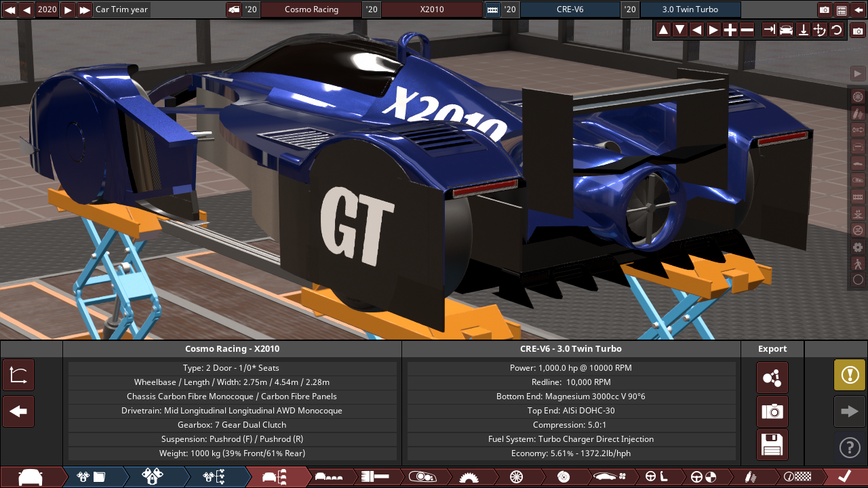868x488 pixels.
Task: Open the brakes disc tab
Action: (562, 477)
